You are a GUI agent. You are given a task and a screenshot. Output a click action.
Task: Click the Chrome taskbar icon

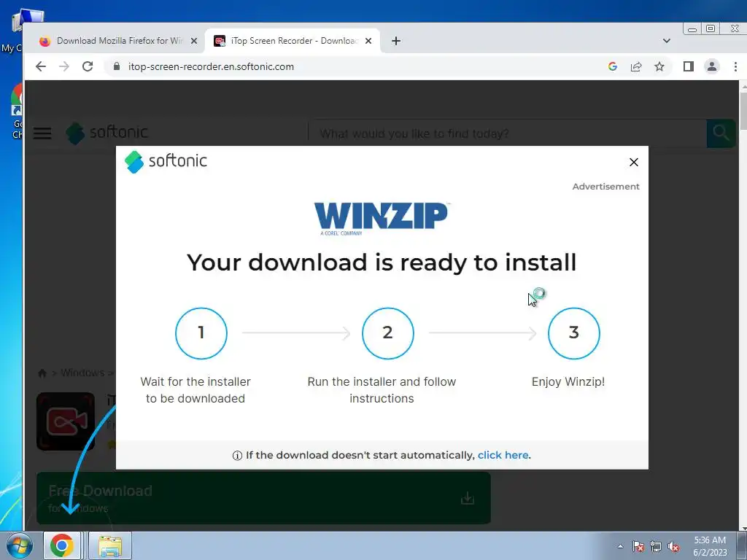(x=62, y=545)
